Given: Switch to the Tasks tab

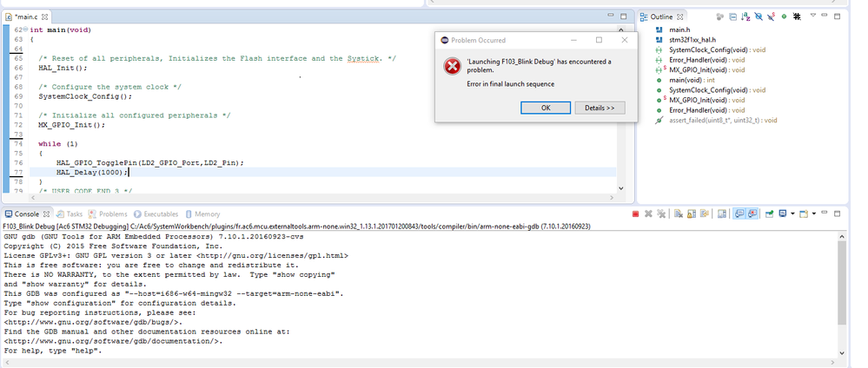Looking at the screenshot, I should 70,214.
